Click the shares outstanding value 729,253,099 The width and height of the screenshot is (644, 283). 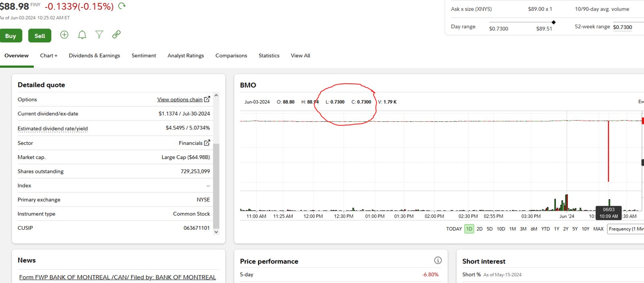coord(195,171)
